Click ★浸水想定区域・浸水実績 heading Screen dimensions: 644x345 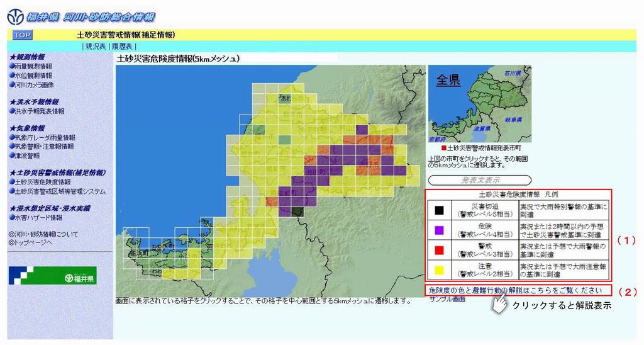point(50,208)
